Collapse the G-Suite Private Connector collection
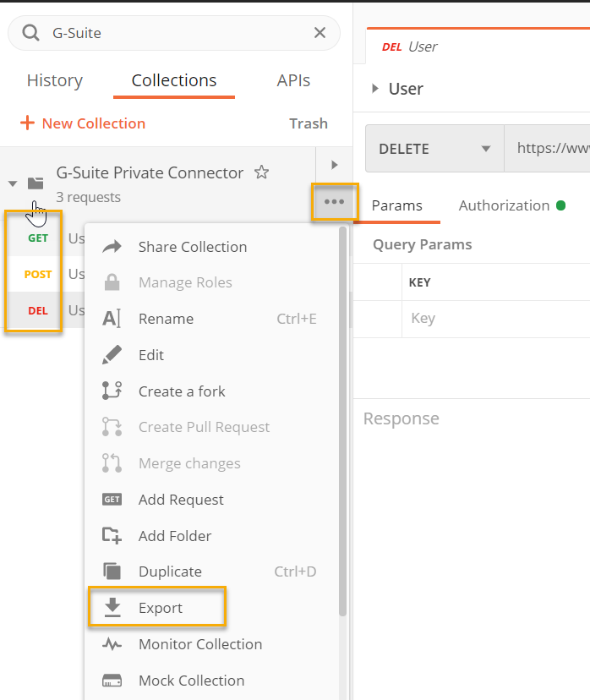Image resolution: width=590 pixels, height=700 pixels. click(13, 183)
